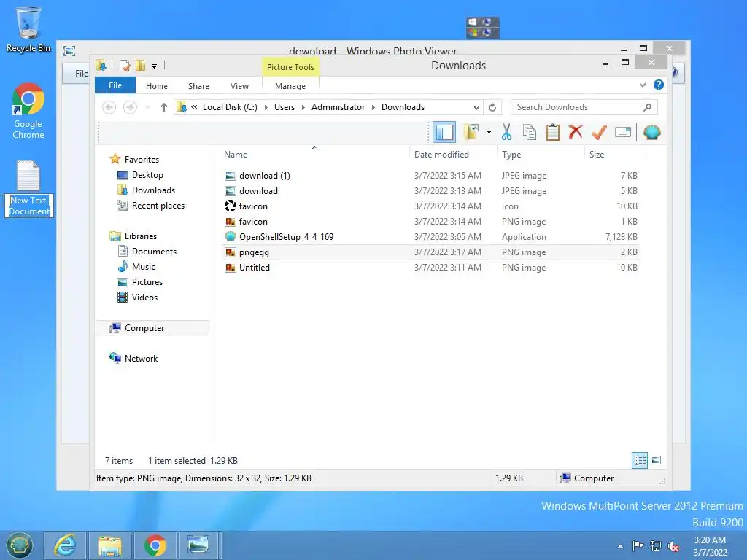The image size is (747, 560).
Task: Open the File ribbon tab
Action: (x=115, y=85)
